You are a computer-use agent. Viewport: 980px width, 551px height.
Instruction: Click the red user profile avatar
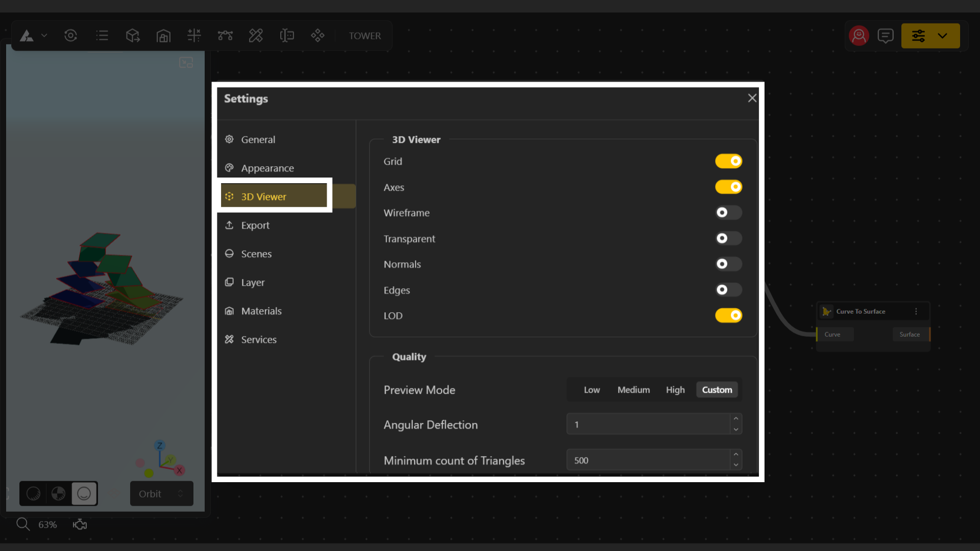point(859,36)
